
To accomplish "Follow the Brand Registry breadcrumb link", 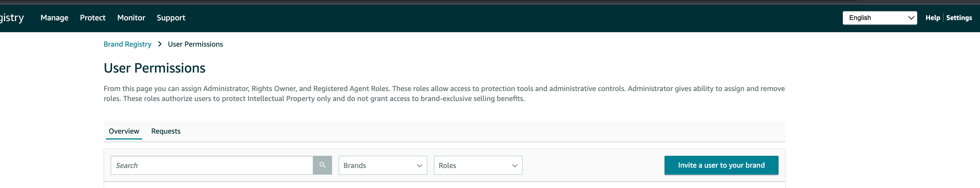I will click(127, 44).
